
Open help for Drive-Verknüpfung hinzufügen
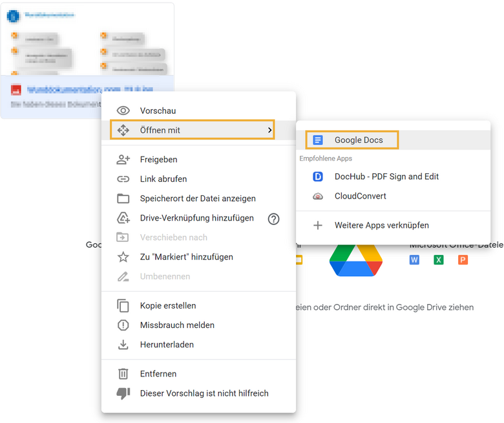tap(273, 219)
